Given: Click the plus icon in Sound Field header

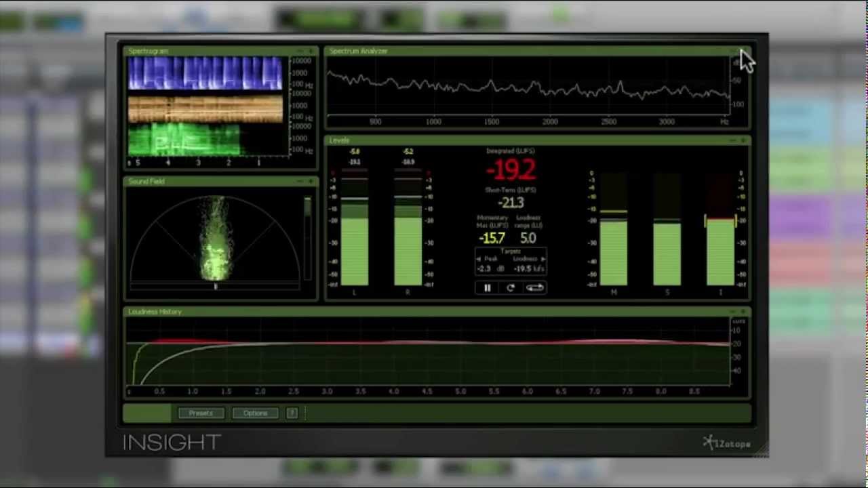Looking at the screenshot, I should [x=311, y=181].
